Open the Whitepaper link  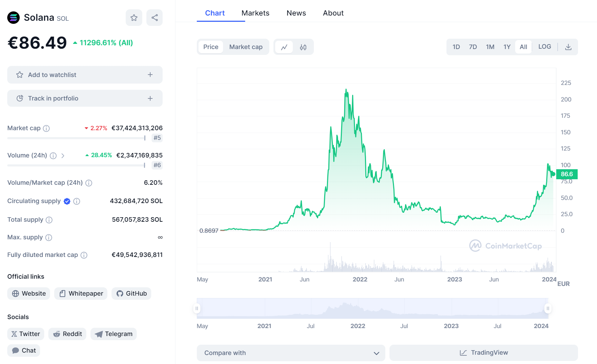pos(81,294)
